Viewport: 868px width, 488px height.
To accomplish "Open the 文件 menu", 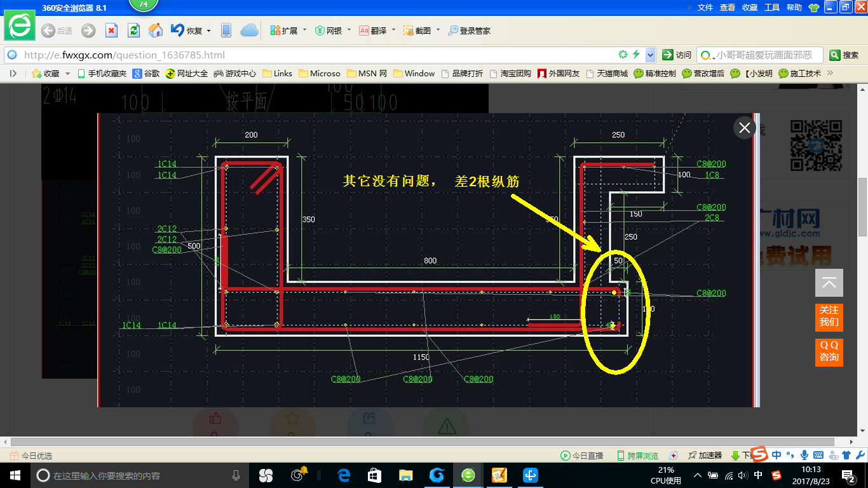I will click(x=705, y=8).
